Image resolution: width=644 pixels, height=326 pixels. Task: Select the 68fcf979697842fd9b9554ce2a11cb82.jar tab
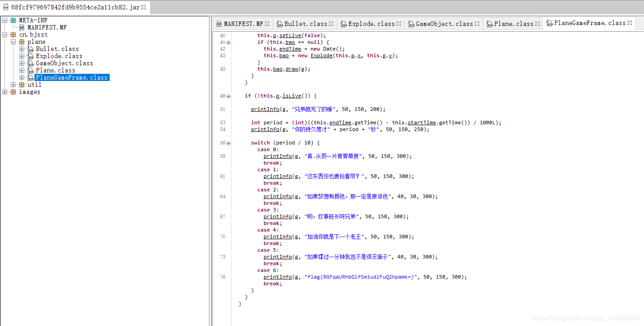[75, 8]
